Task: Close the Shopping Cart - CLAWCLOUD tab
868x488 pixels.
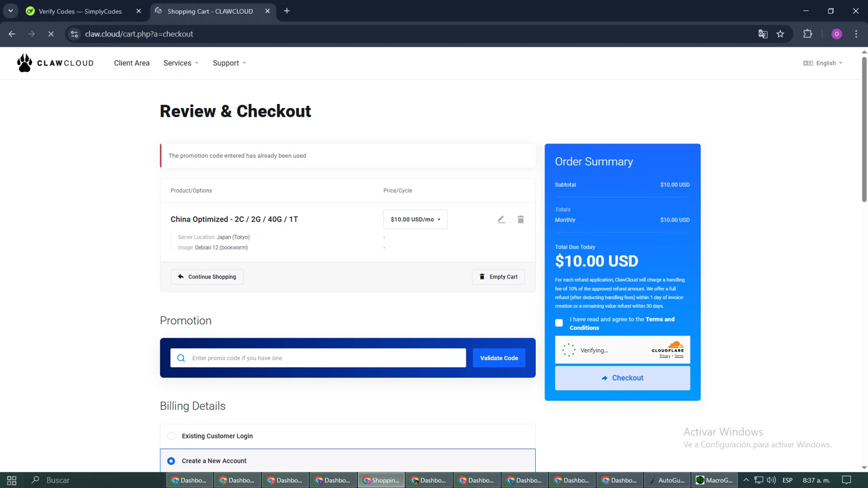Action: click(267, 11)
